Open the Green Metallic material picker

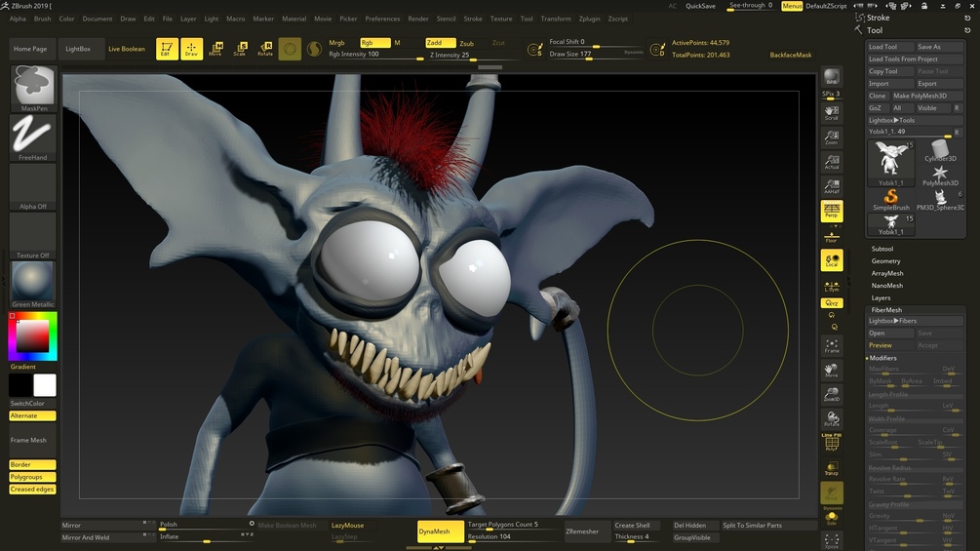click(x=33, y=284)
